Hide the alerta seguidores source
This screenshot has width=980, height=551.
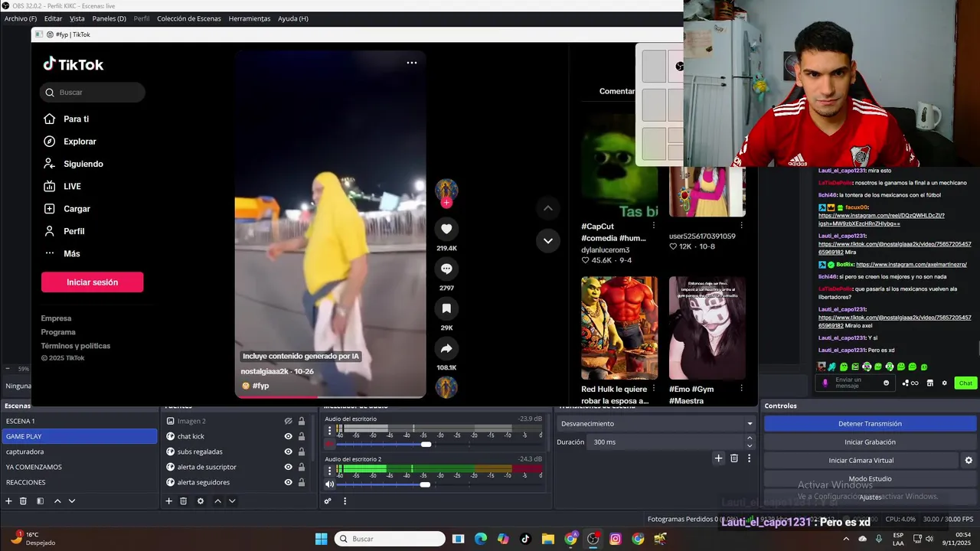(x=289, y=482)
